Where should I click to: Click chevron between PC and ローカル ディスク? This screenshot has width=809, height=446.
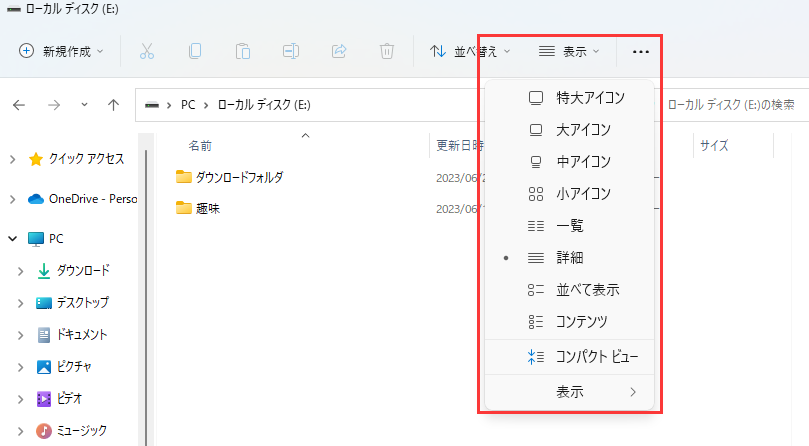pos(206,105)
